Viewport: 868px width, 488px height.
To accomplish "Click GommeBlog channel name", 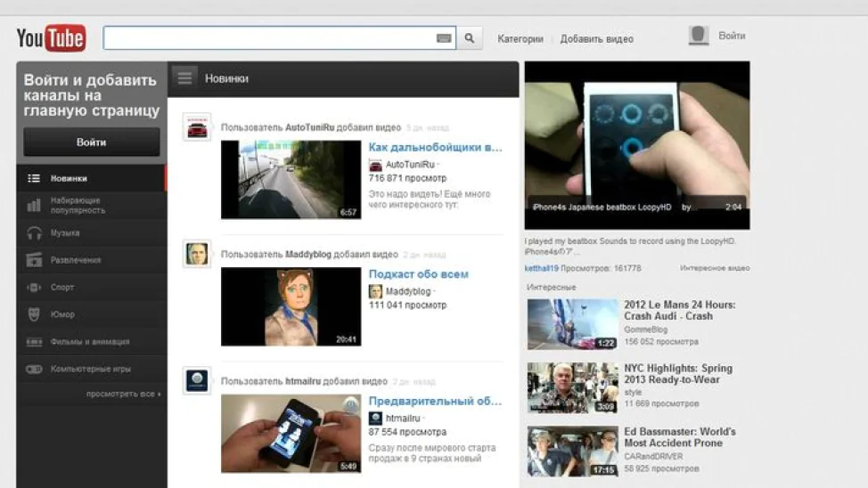I will coord(645,329).
